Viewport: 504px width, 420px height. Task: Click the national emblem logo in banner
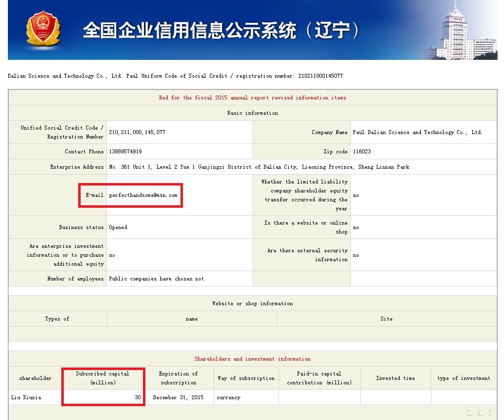pyautogui.click(x=43, y=29)
